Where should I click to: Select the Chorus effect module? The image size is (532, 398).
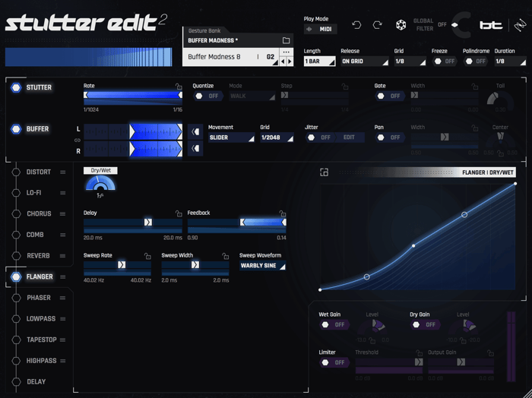pyautogui.click(x=39, y=214)
